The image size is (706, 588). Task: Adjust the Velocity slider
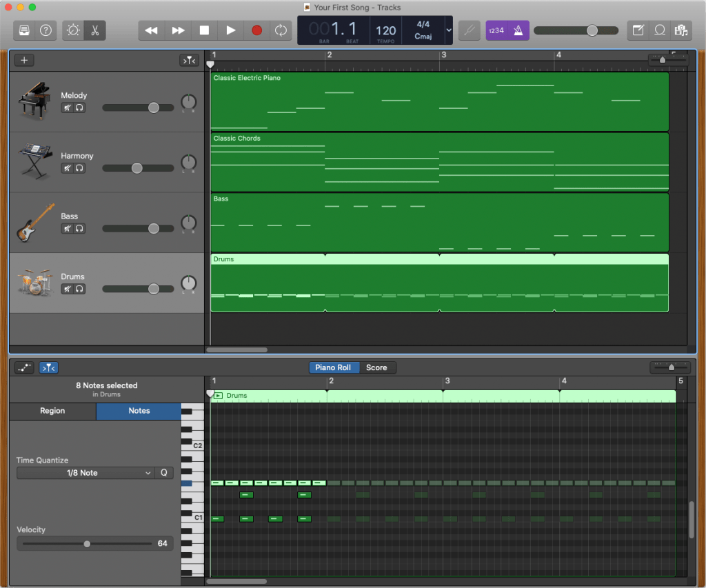coord(87,544)
